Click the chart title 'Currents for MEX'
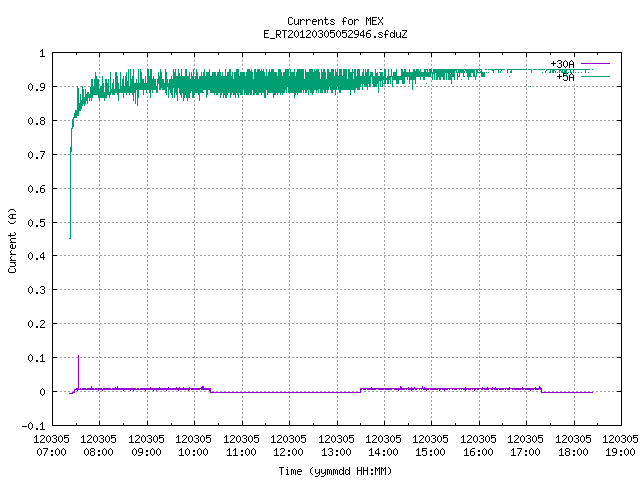Image resolution: width=640 pixels, height=480 pixels. (335, 21)
